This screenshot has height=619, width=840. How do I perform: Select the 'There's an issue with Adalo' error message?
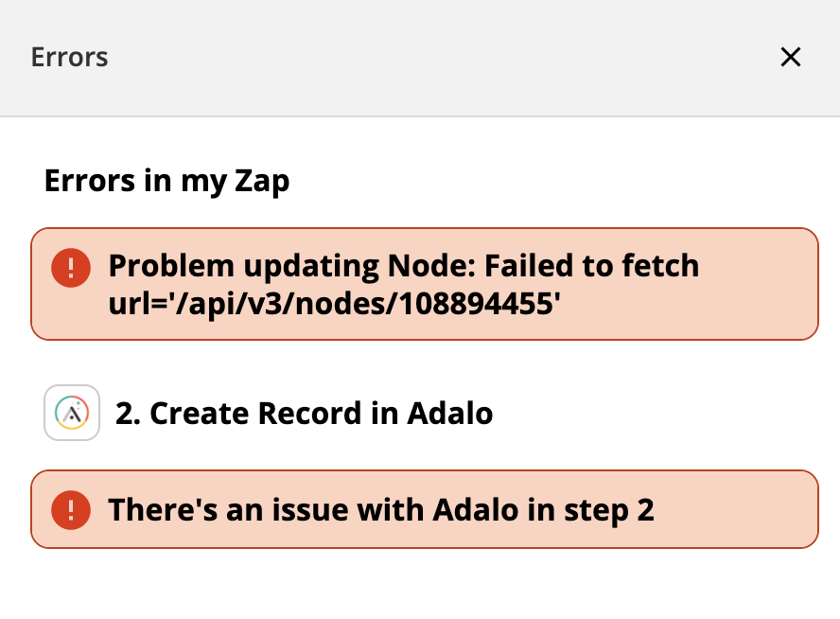tap(381, 510)
